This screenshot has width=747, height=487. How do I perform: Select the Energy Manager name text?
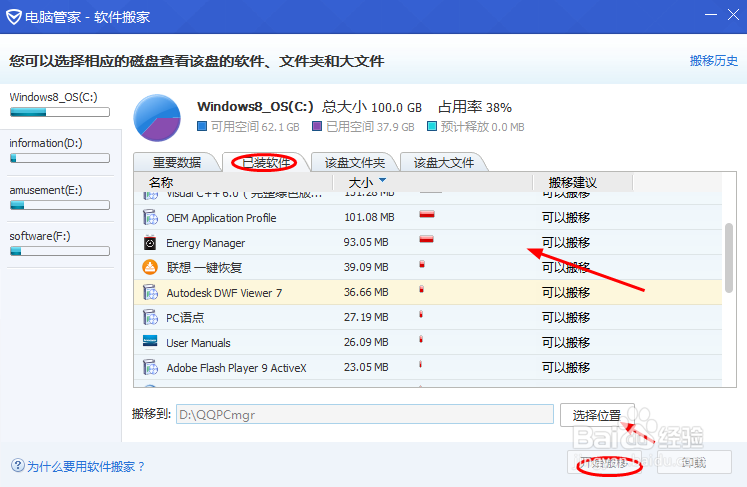pos(205,243)
